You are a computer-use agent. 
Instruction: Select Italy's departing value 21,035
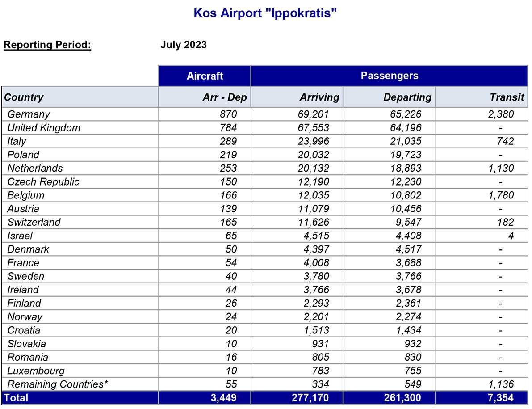[x=405, y=141]
